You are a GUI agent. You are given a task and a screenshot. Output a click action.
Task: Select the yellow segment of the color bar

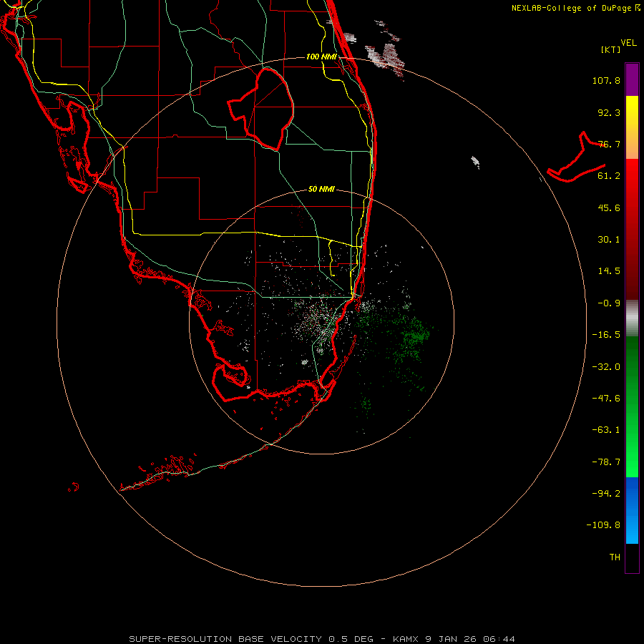[x=632, y=127]
